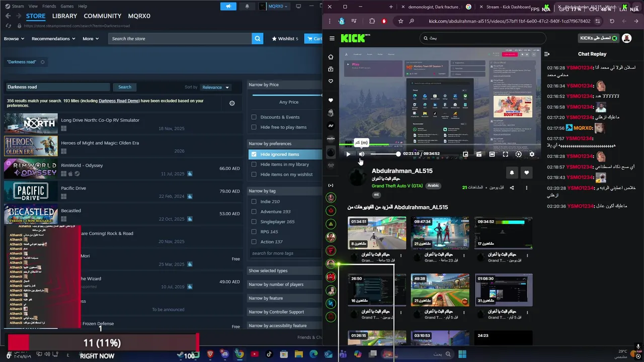Open Kick home icon in sidebar
The width and height of the screenshot is (644, 362).
pyautogui.click(x=331, y=57)
